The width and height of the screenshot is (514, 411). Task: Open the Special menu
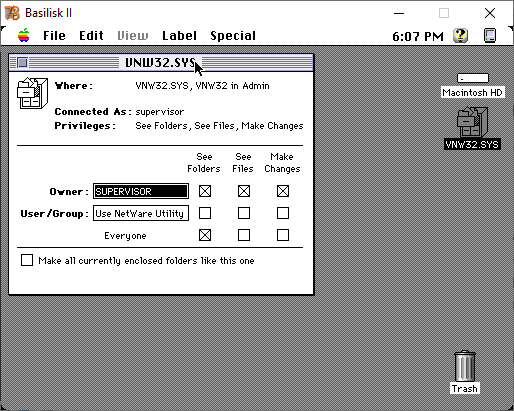[x=233, y=36]
